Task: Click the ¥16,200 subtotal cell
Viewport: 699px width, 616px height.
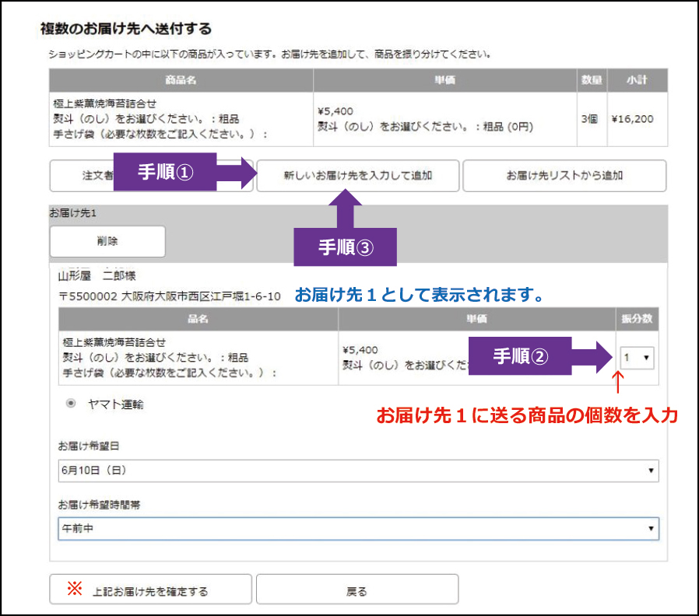Action: tap(632, 119)
